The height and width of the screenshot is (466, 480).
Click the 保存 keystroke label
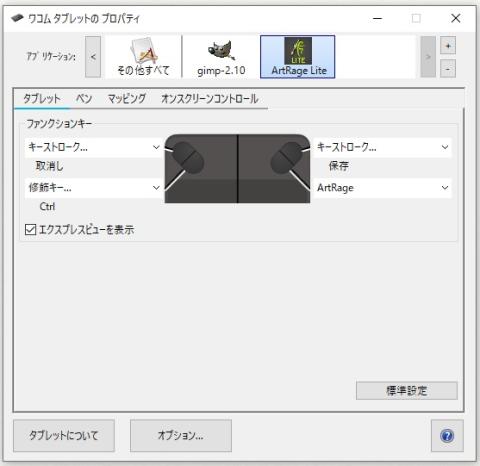click(339, 166)
